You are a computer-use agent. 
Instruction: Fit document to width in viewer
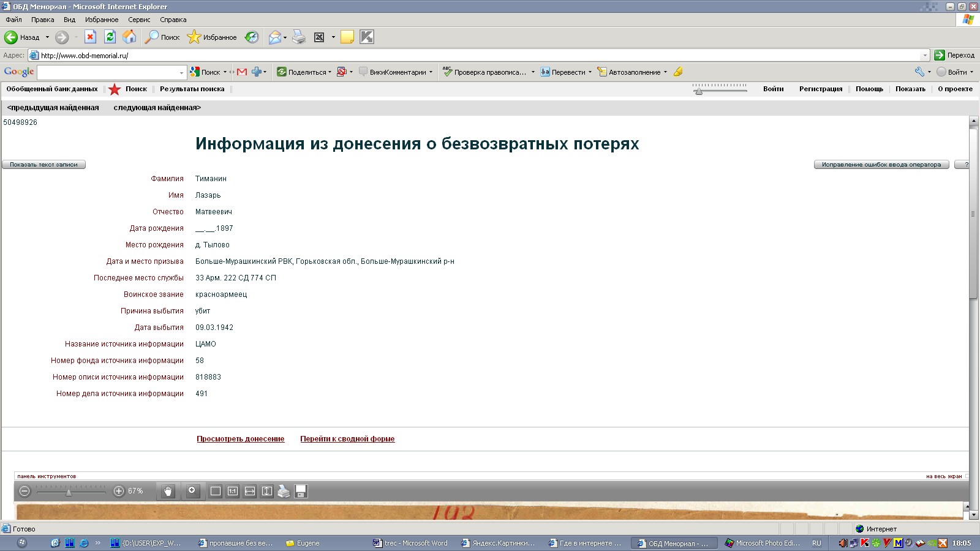click(x=250, y=491)
